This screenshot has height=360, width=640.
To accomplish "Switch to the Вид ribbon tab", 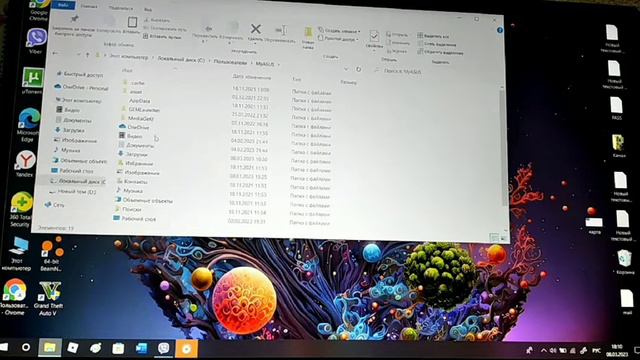I will (x=148, y=9).
